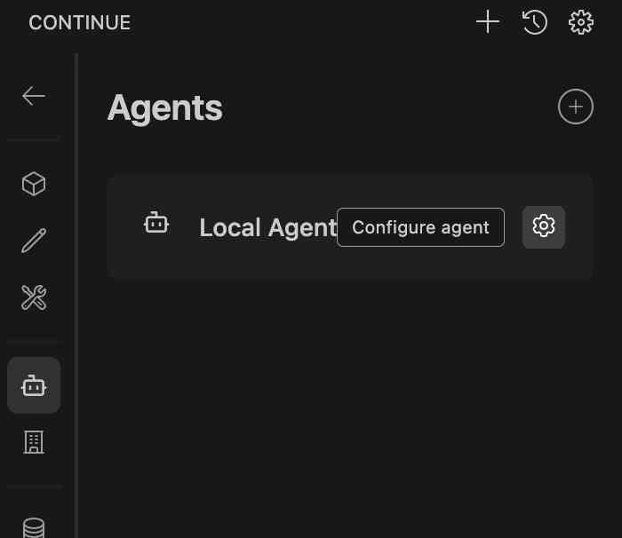The width and height of the screenshot is (622, 538).
Task: Click the Agents page heading
Action: tap(165, 108)
